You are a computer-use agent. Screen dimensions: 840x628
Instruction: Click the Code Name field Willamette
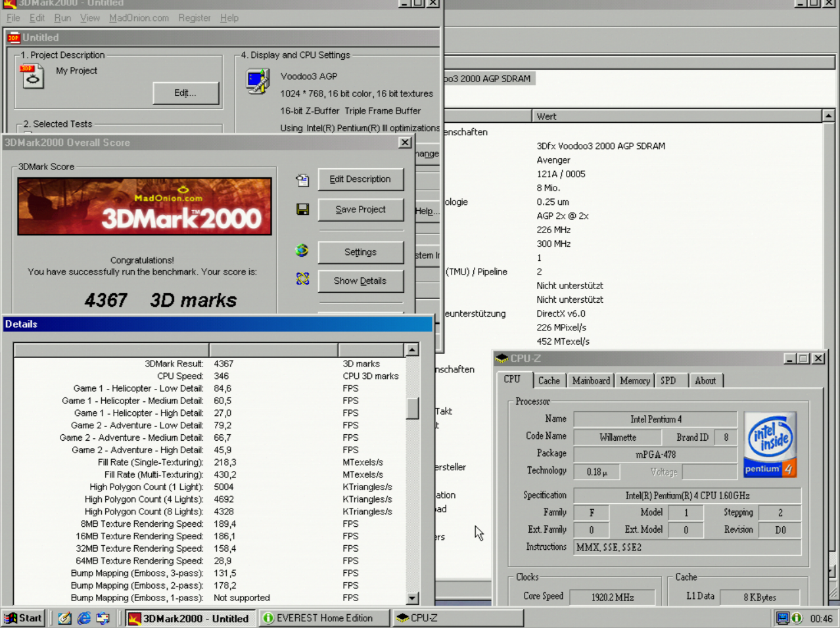[x=618, y=437]
